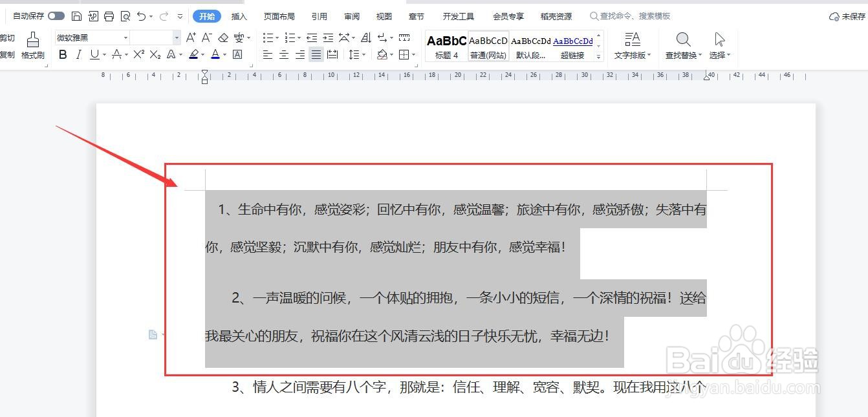Screen dimensions: 868x417
Task: Toggle underline formatting
Action: [x=94, y=55]
